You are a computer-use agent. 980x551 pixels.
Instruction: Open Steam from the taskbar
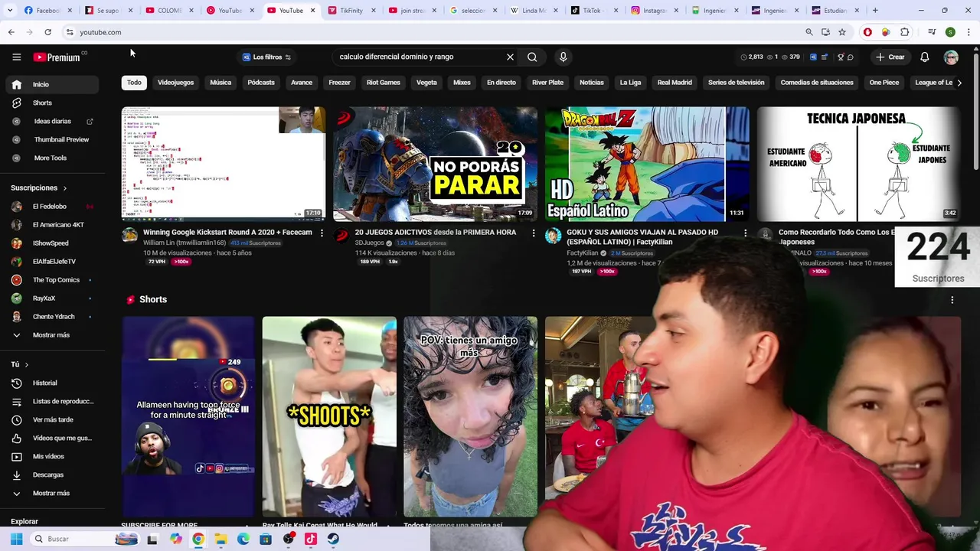coord(333,539)
